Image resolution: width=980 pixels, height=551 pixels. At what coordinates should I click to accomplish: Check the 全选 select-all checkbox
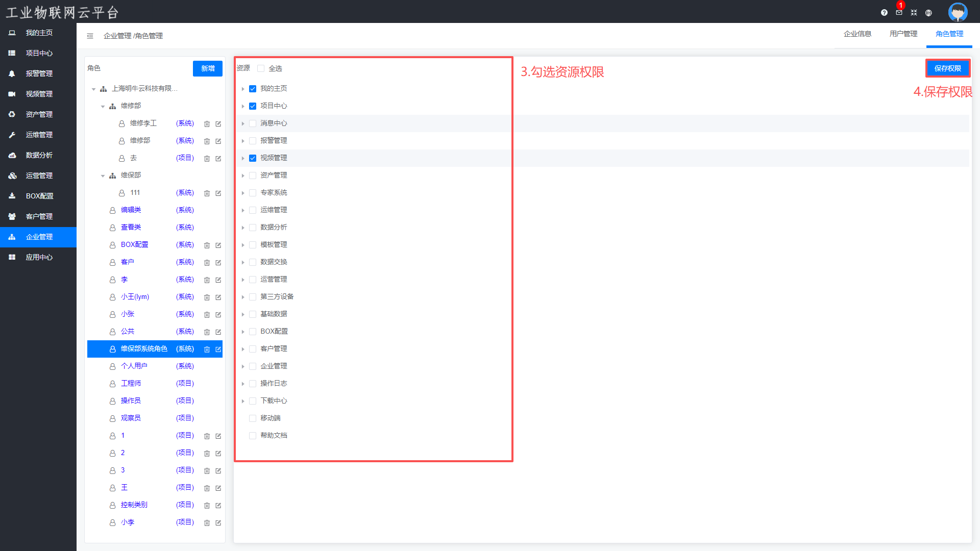pyautogui.click(x=261, y=68)
